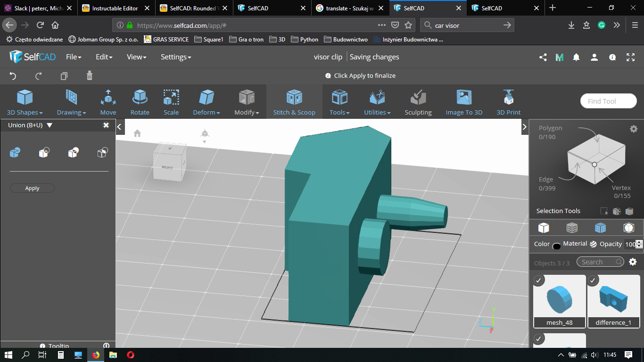This screenshot has width=644, height=362.
Task: Uncheck the difference_1 object checkbox
Action: coord(593,280)
